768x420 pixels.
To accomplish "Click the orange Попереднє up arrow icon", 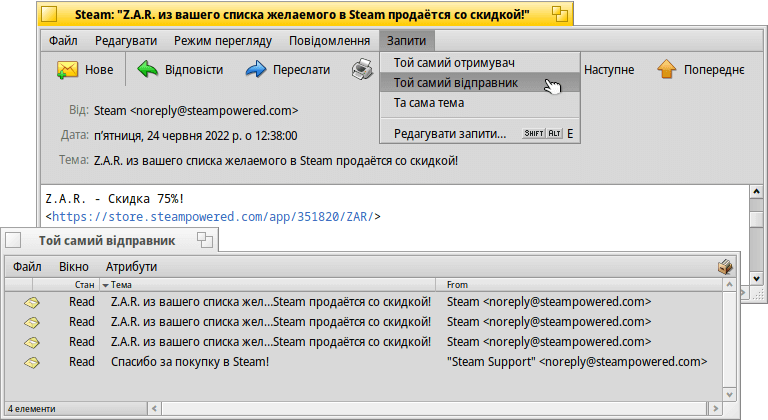I will (667, 70).
